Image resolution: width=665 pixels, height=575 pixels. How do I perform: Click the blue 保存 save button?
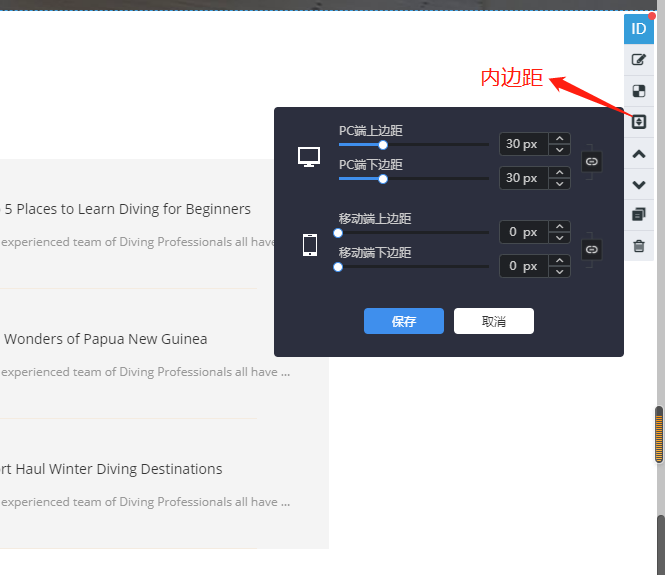(x=403, y=321)
